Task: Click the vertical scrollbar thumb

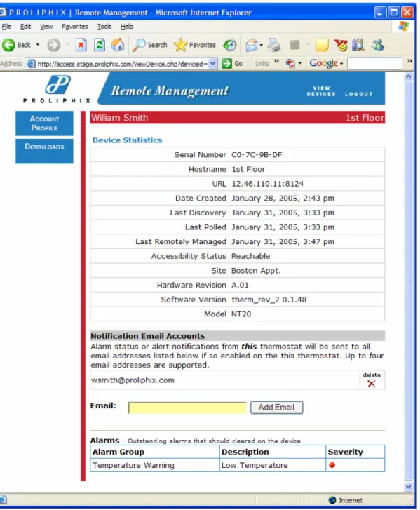Action: (x=409, y=281)
